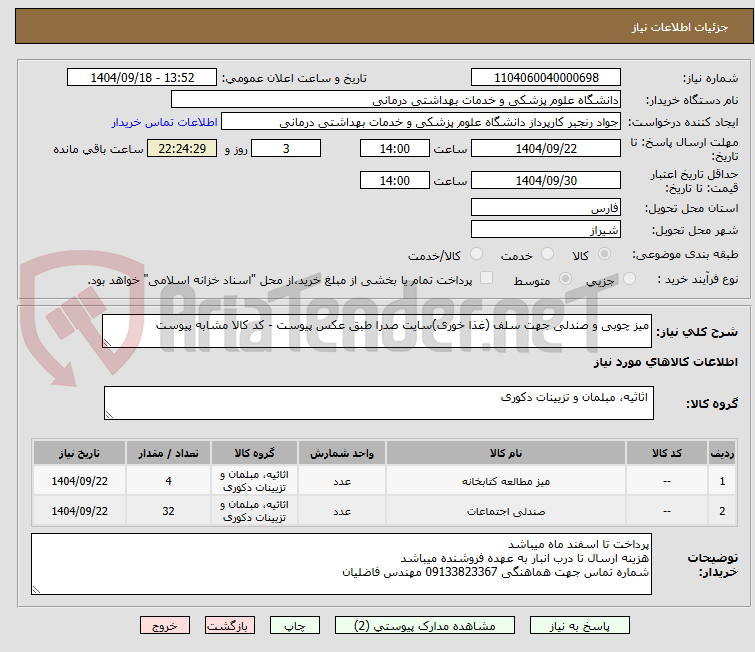
Task: Click the 'بازگشت' back button
Action: 231,625
